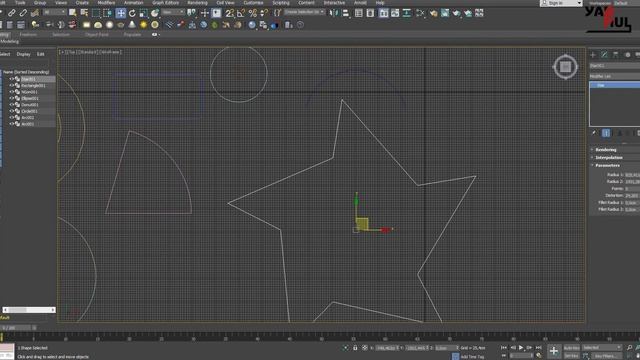Open the Modifier List dropdown
The image size is (640, 360).
coord(615,76)
